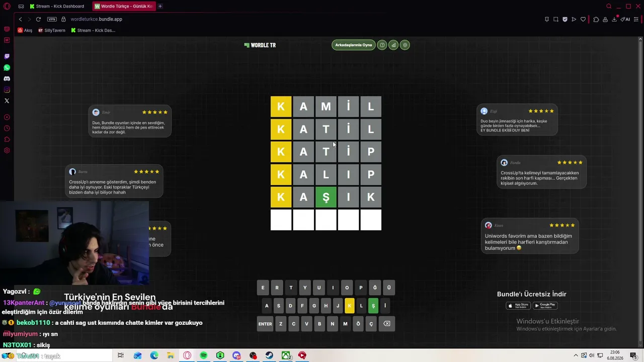Open File Explorer from the taskbar

(x=171, y=355)
